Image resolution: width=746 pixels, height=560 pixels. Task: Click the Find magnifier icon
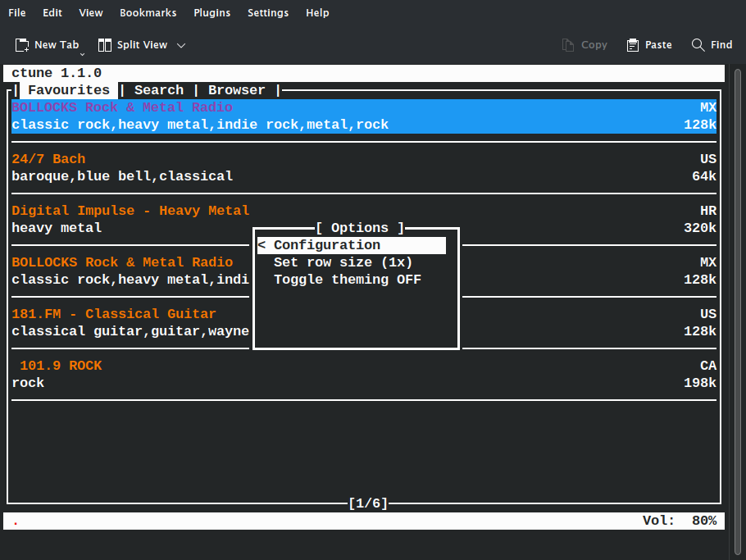(698, 45)
